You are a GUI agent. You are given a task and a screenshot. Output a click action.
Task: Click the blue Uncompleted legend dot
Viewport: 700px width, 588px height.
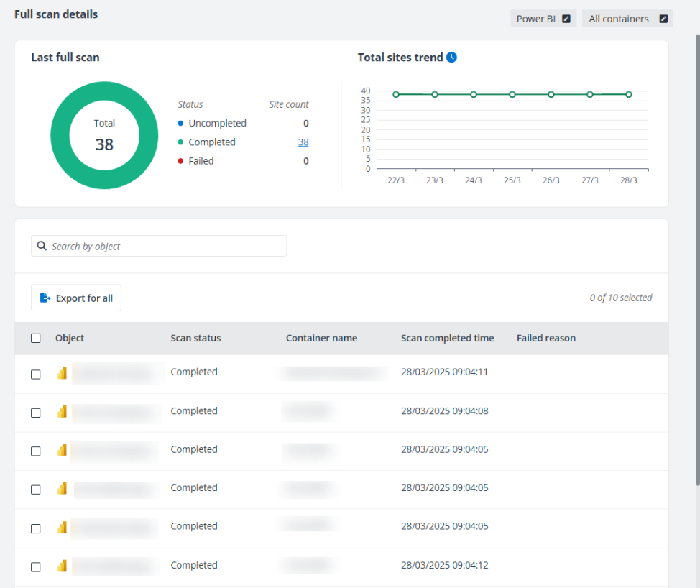coord(180,123)
